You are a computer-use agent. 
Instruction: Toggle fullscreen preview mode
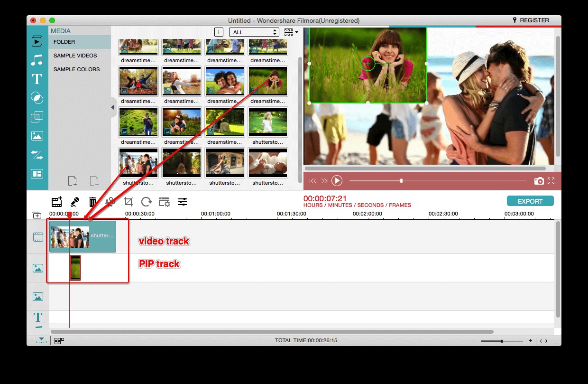pyautogui.click(x=551, y=181)
